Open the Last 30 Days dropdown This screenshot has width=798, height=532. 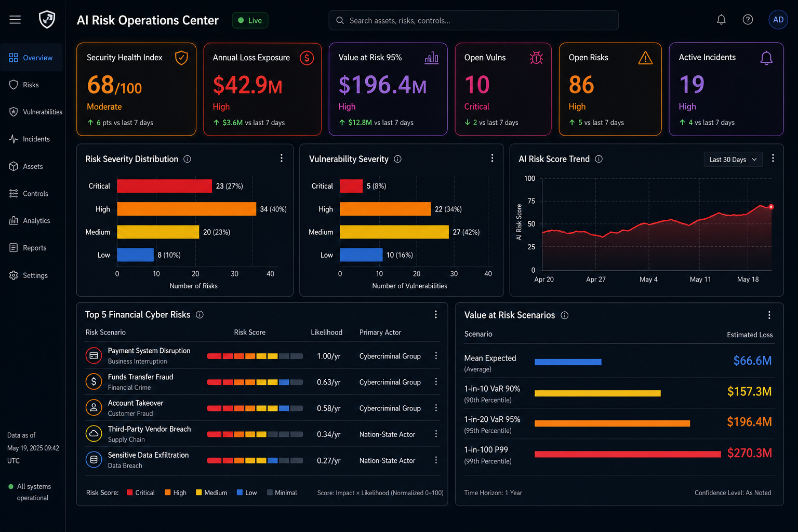pos(733,159)
